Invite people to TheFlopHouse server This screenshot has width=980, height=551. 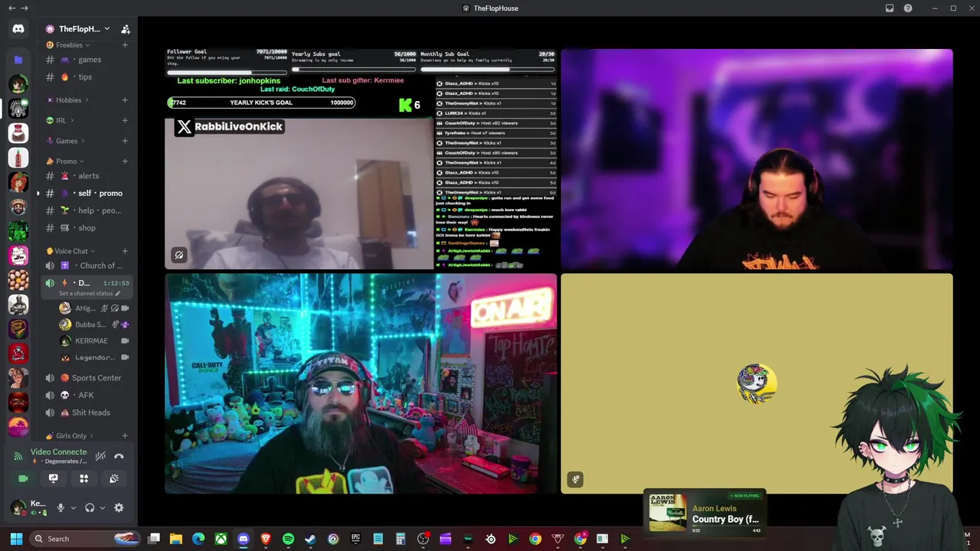126,29
